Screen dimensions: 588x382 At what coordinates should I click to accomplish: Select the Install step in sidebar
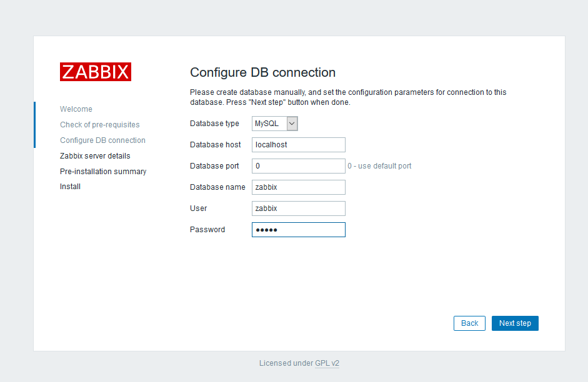pyautogui.click(x=70, y=187)
